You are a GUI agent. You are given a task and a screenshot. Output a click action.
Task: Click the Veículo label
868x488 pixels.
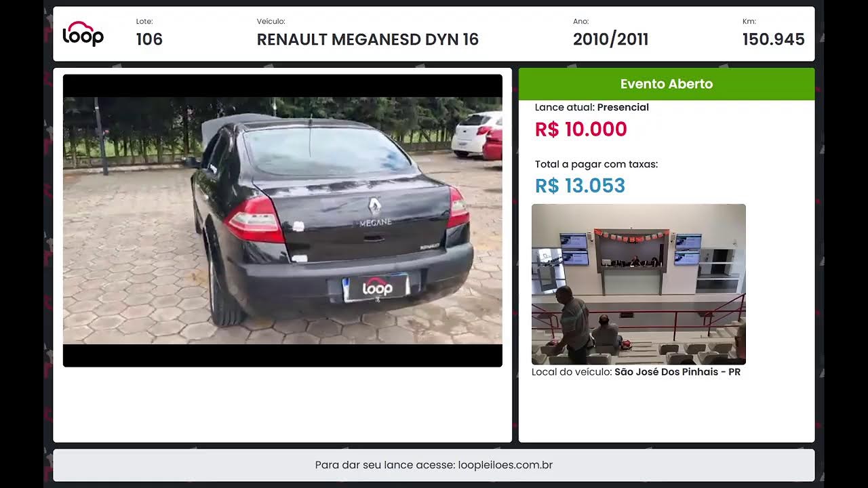pos(271,22)
